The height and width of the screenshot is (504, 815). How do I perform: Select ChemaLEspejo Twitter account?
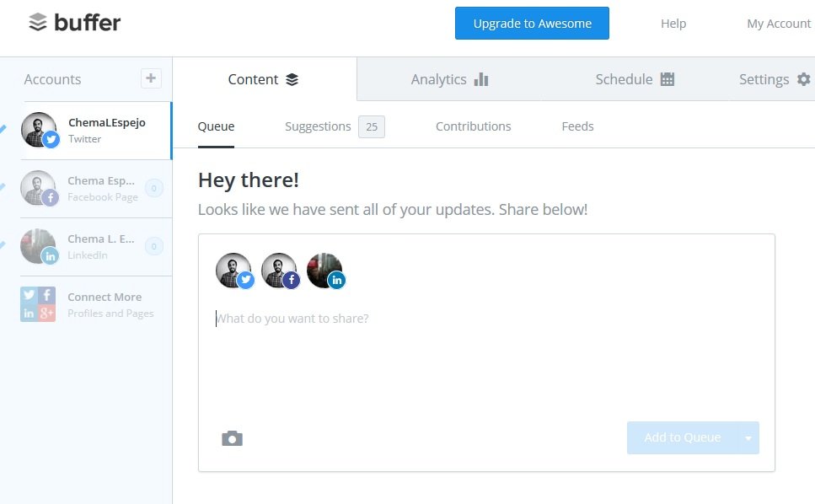point(95,131)
